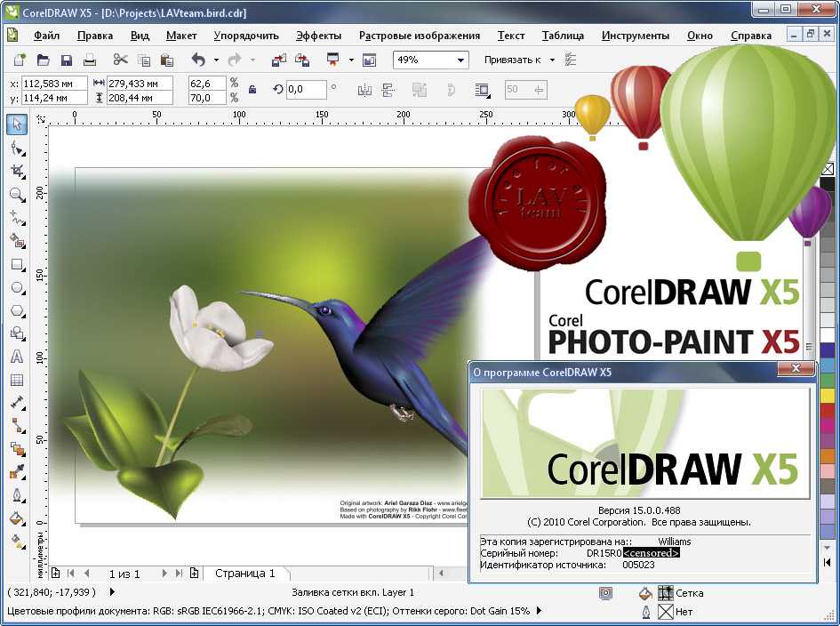Viewport: 840px width, 626px height.
Task: Create a new document from toolbar
Action: click(20, 60)
